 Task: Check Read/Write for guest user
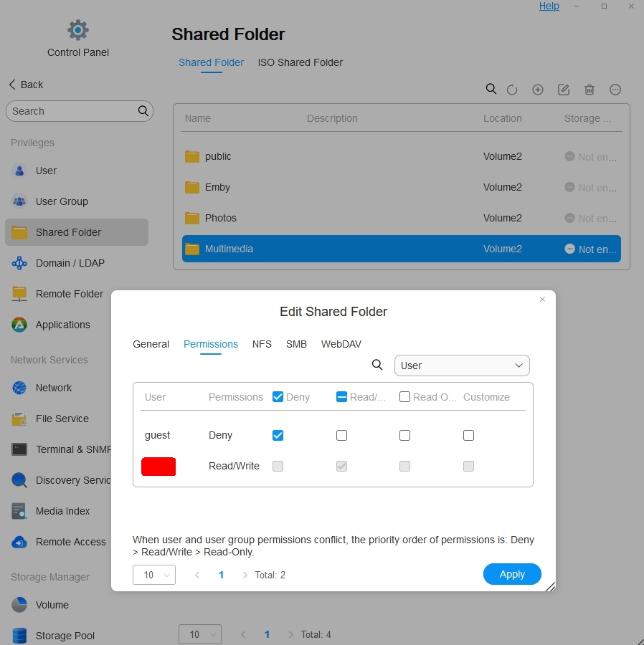(341, 436)
